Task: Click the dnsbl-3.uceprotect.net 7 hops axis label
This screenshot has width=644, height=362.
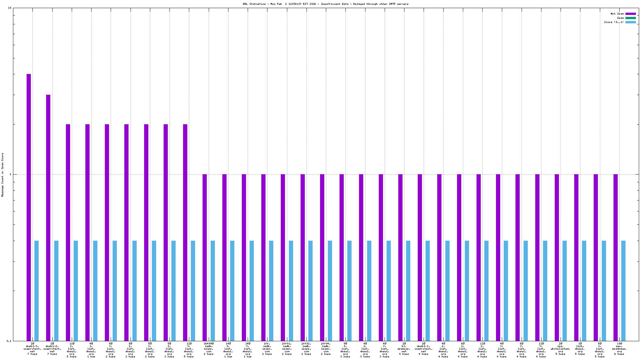Action: [32, 349]
